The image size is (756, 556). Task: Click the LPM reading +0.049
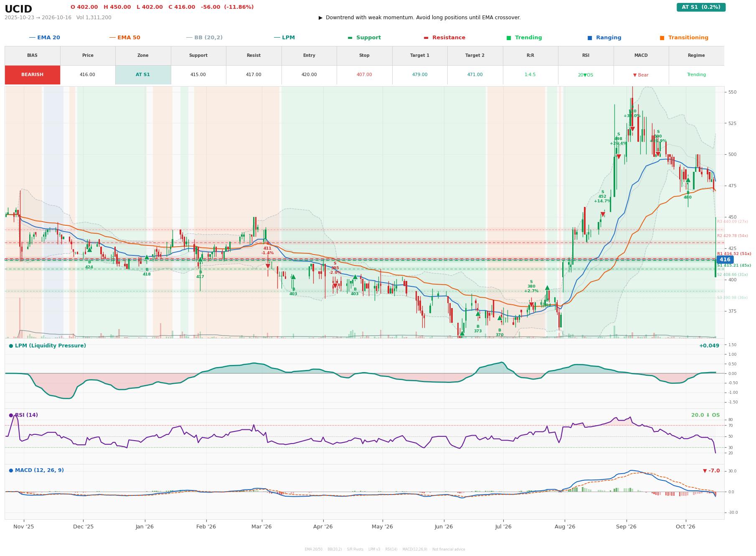pyautogui.click(x=709, y=346)
